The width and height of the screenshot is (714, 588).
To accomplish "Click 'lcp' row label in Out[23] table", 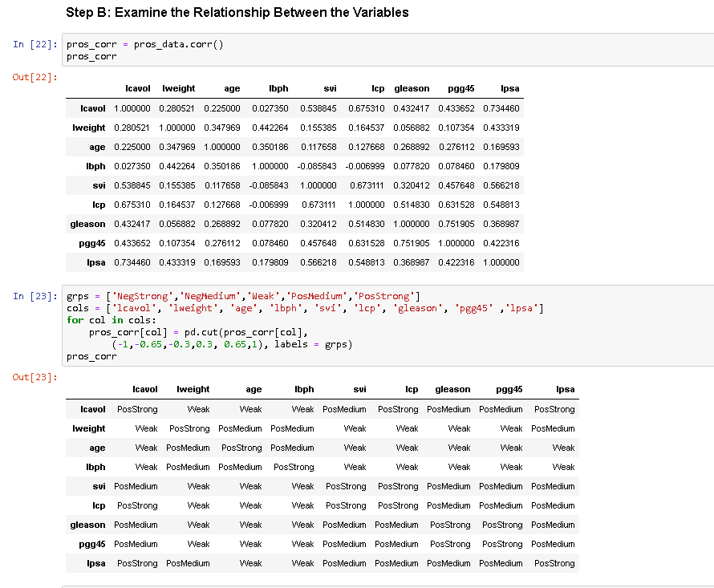I will 99,505.
